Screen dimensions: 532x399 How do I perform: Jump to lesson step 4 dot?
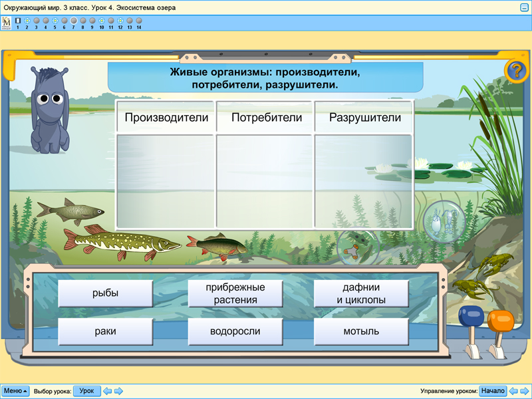[x=46, y=21]
